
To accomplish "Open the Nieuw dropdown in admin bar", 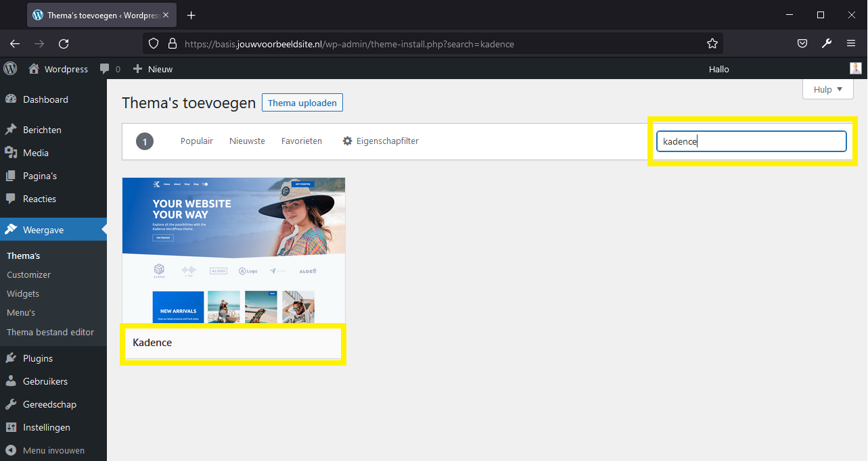I will coord(152,68).
